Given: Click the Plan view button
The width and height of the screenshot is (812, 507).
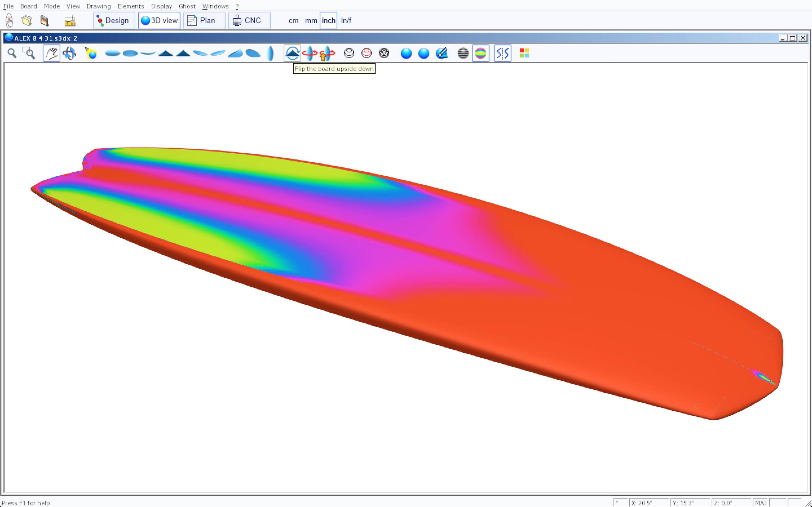Looking at the screenshot, I should [204, 21].
